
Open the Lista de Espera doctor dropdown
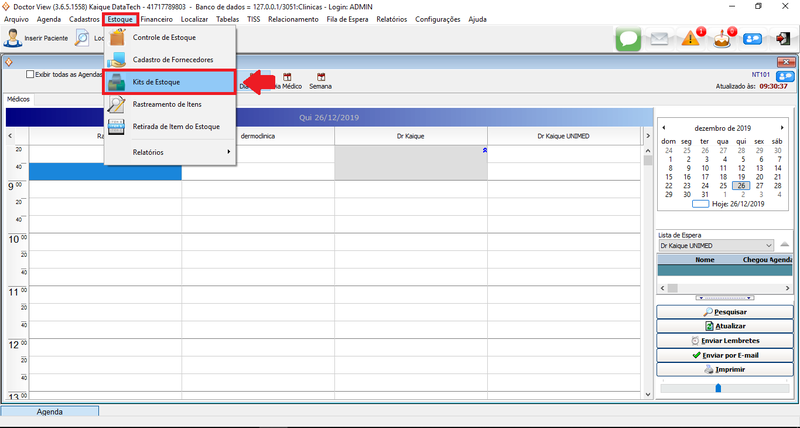pos(768,245)
